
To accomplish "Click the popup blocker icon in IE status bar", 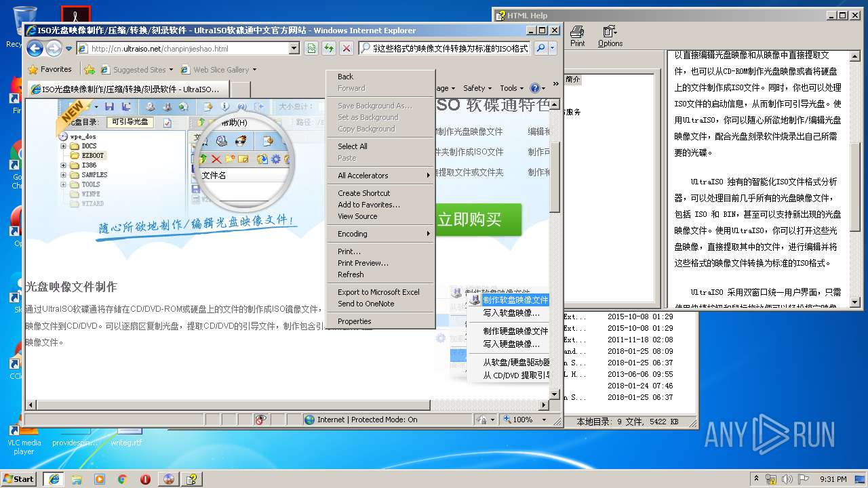I will coord(260,420).
